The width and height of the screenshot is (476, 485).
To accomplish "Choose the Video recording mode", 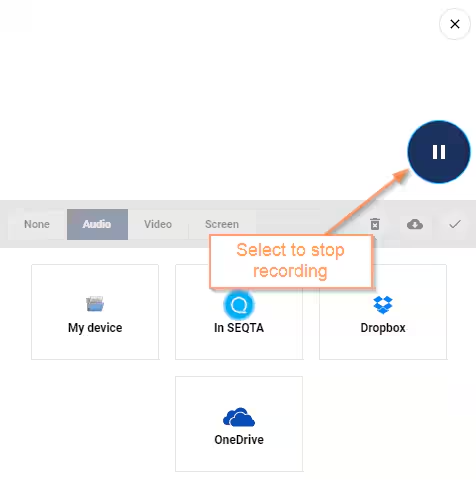I will pyautogui.click(x=158, y=224).
